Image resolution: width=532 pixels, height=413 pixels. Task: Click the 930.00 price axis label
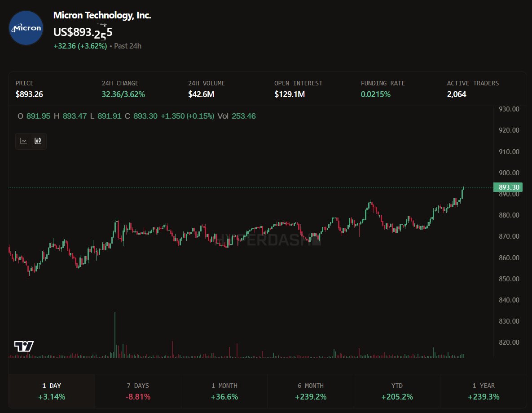point(509,109)
